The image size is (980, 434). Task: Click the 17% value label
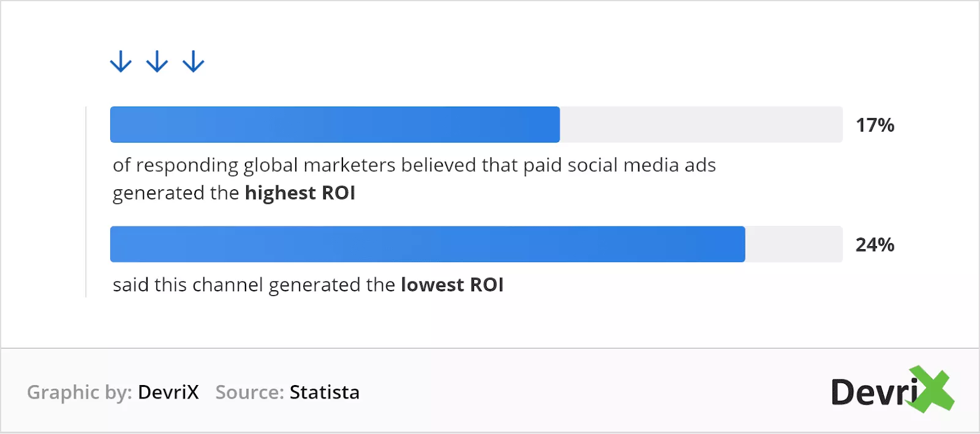[x=875, y=125]
